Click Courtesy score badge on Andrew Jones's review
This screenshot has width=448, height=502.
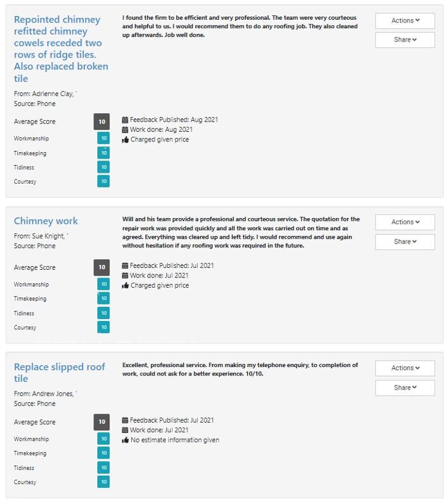103,482
